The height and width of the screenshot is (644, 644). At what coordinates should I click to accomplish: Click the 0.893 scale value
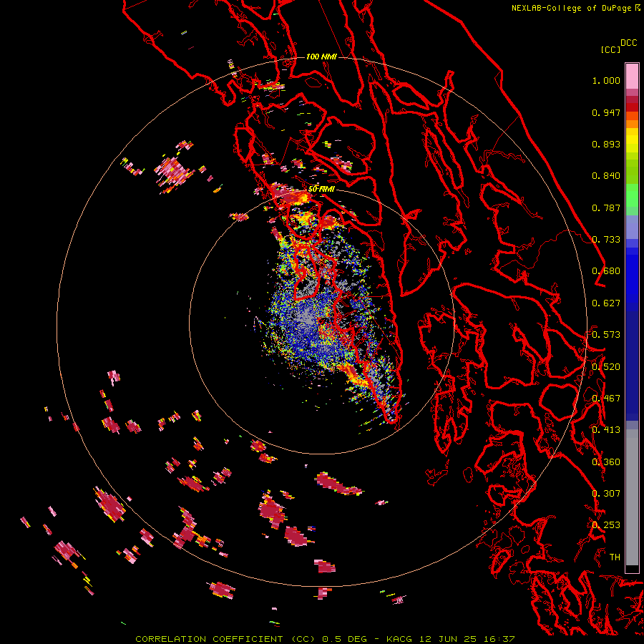click(x=606, y=144)
